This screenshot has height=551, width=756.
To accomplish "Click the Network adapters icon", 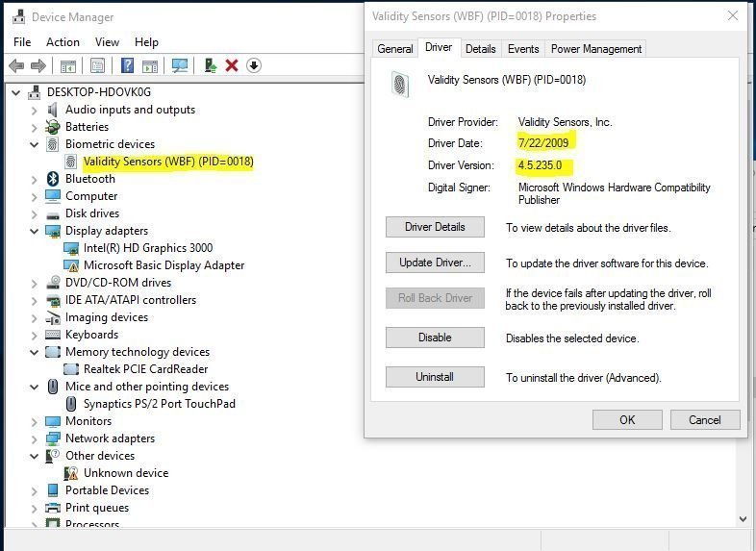I will 53,438.
